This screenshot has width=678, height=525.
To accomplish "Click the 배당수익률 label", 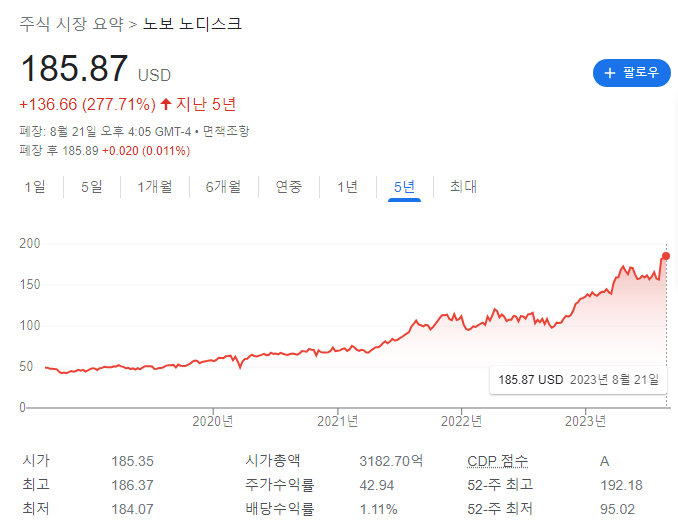I will pos(279,509).
